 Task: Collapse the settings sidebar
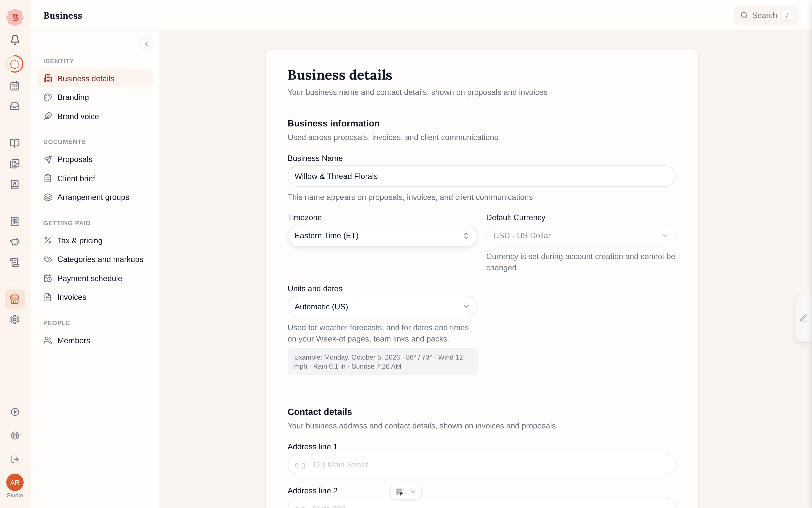(x=147, y=44)
